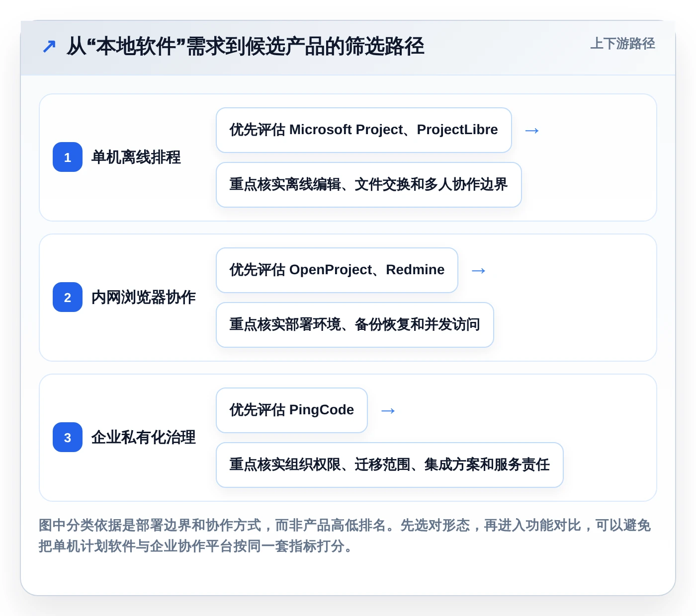Click the number 2 step badge
Image resolution: width=696 pixels, height=616 pixels.
point(68,297)
